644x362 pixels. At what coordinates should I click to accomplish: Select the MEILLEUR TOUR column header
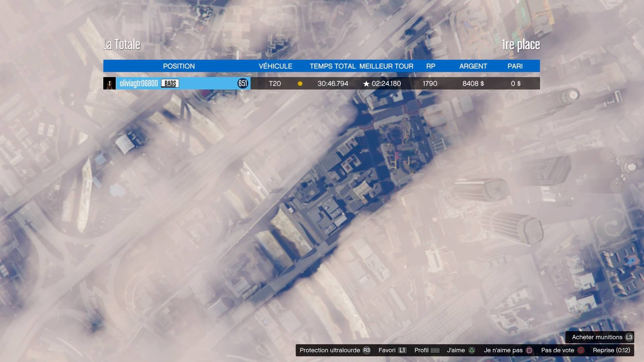click(386, 66)
